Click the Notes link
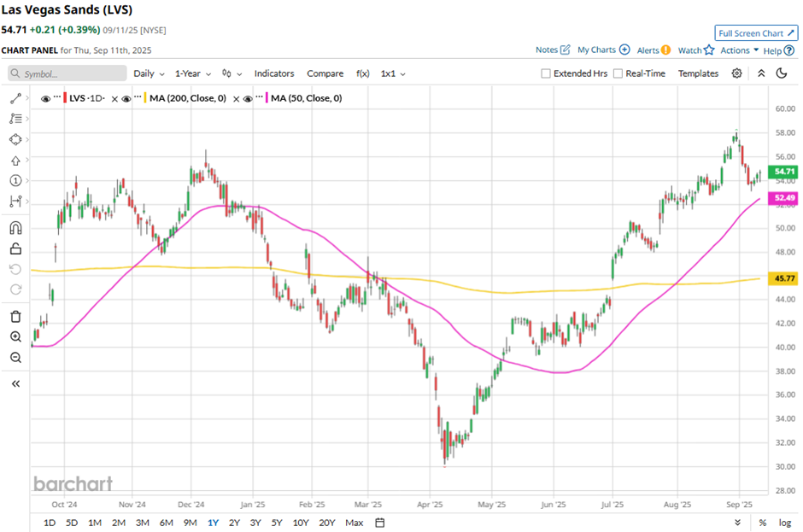The image size is (803, 532). (547, 50)
